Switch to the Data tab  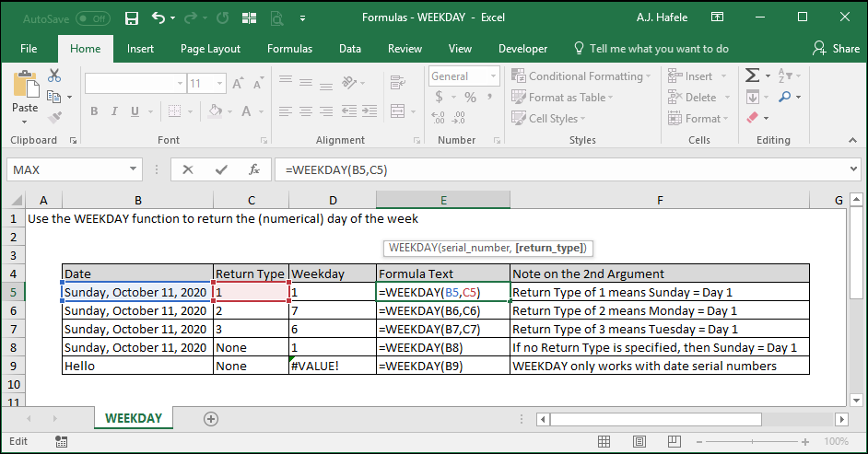pyautogui.click(x=350, y=49)
